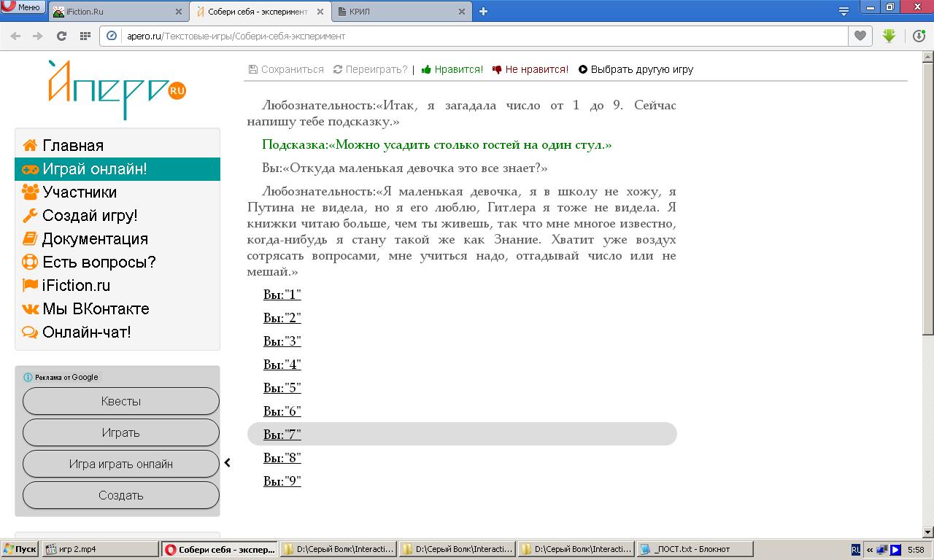Image resolution: width=934 pixels, height=560 pixels.
Task: Choose answer Вы:"7"
Action: [x=282, y=435]
